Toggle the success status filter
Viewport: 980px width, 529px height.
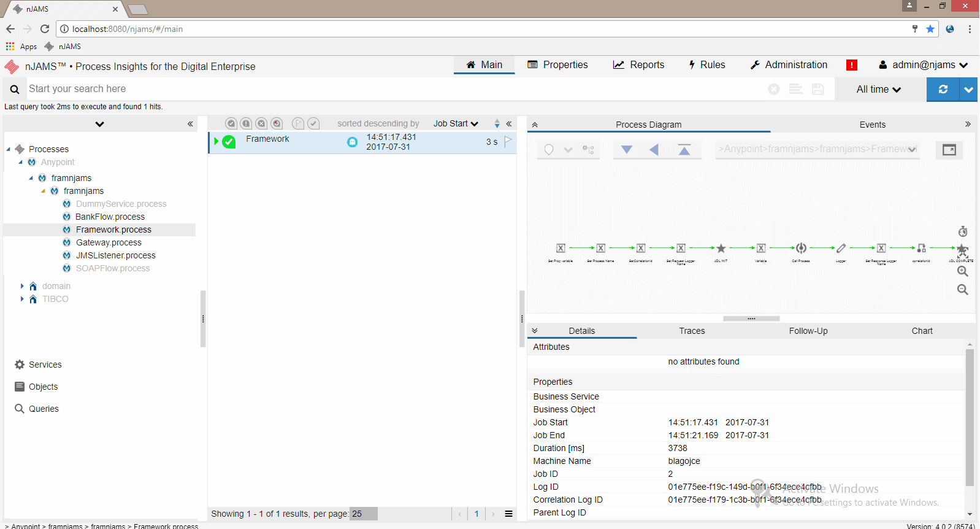(x=231, y=123)
